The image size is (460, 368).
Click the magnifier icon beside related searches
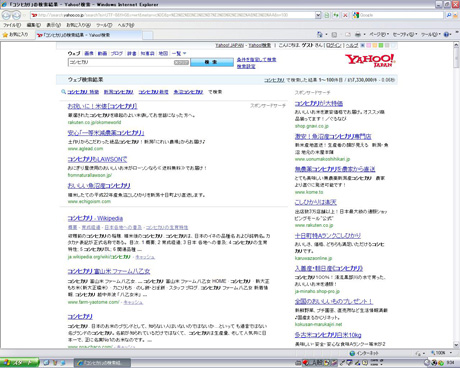63,92
